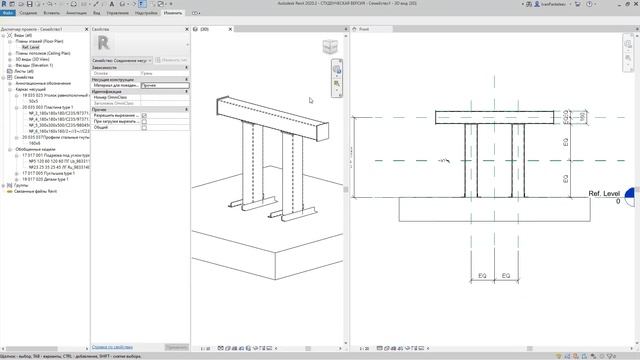The image size is (640, 360).
Task: Collapse the Каркас несущий tree node
Action: click(10, 89)
